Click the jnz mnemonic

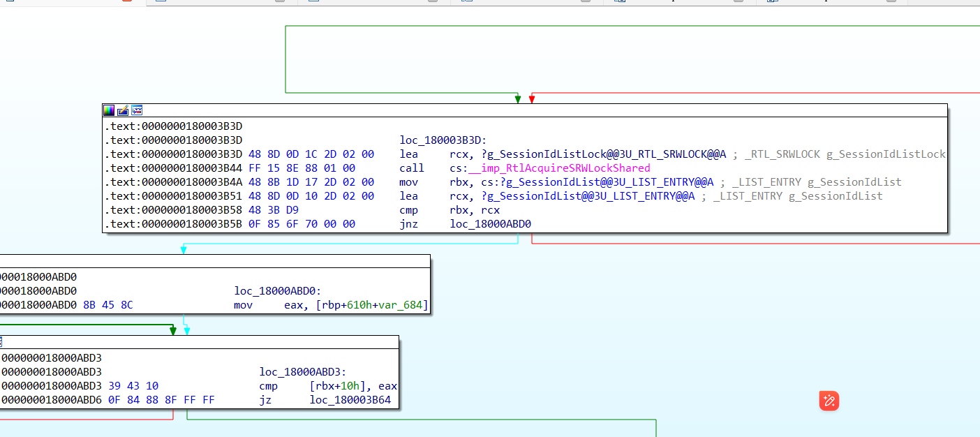click(x=408, y=224)
